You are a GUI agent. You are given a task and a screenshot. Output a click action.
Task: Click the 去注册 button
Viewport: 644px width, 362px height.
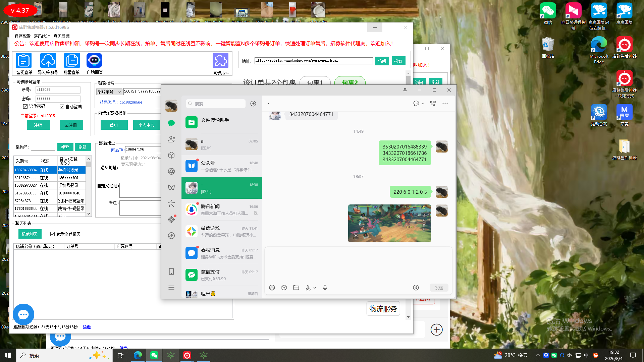pos(71,125)
